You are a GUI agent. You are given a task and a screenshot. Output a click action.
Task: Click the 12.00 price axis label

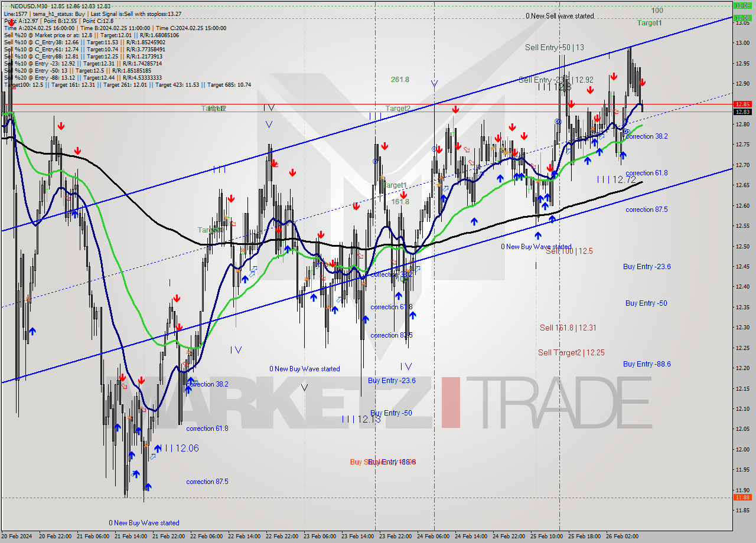click(x=742, y=450)
